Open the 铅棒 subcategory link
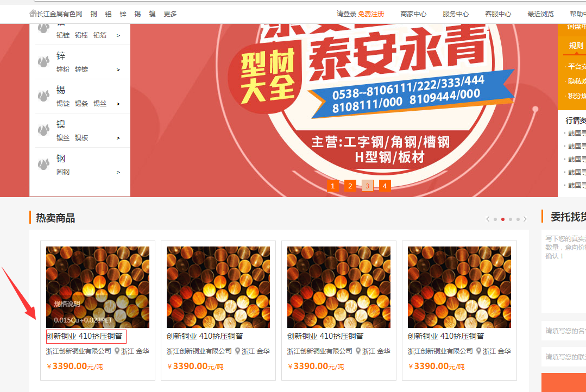 click(x=81, y=35)
